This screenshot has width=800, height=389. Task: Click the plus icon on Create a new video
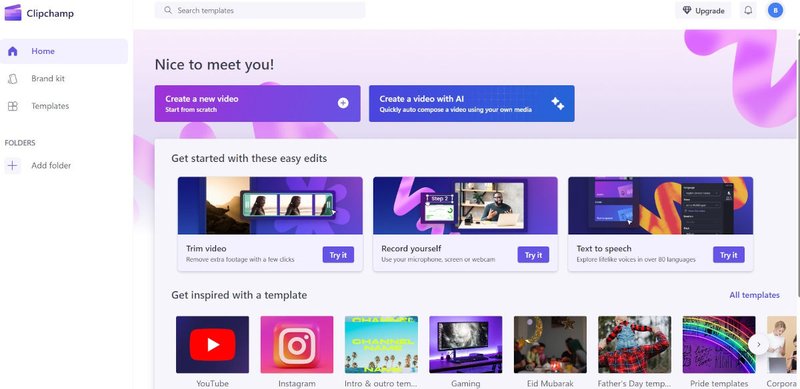pos(343,103)
